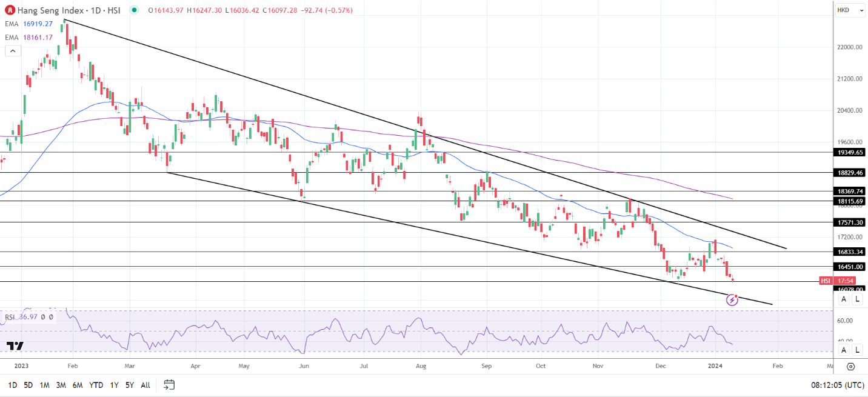
Task: Click the 60.00 RSI axis value
Action: pyautogui.click(x=846, y=321)
